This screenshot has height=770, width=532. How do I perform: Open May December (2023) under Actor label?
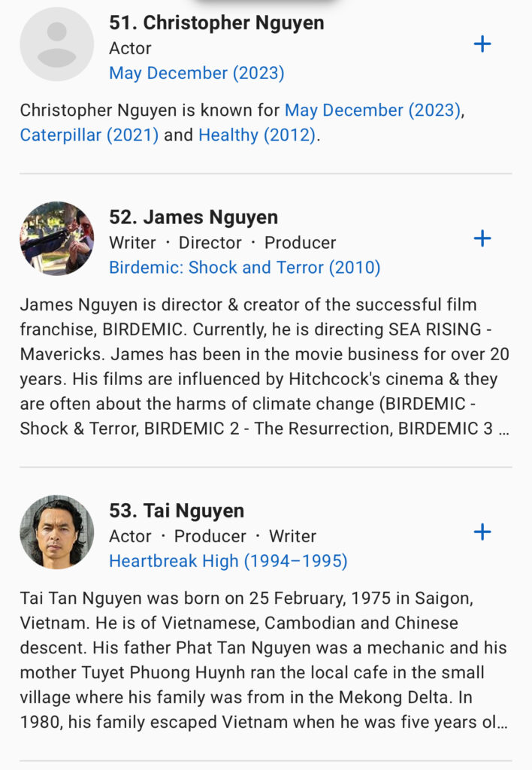coord(196,73)
